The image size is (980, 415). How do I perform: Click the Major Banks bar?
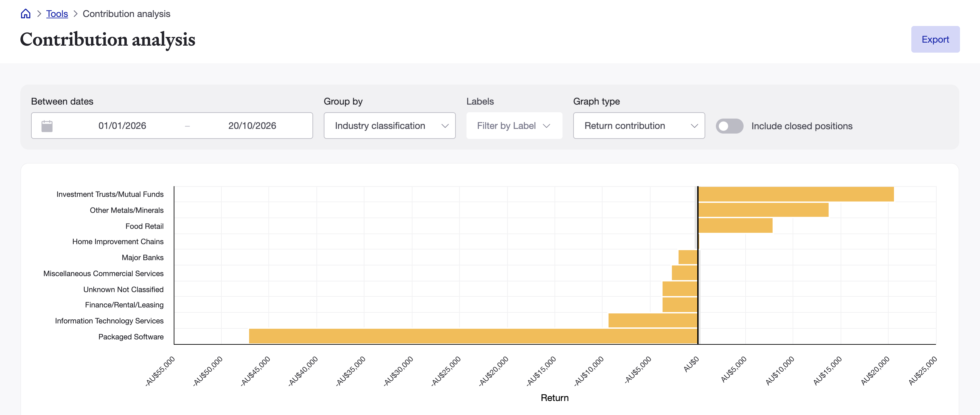click(x=688, y=257)
